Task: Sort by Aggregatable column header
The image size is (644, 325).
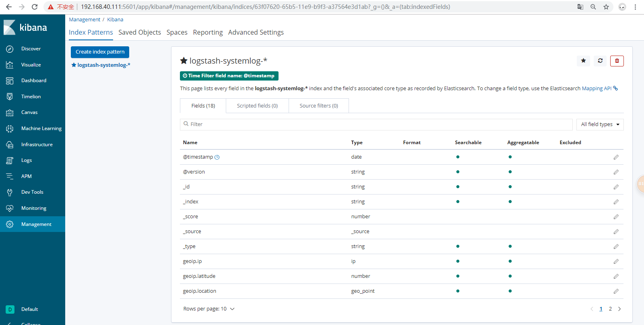Action: click(523, 143)
